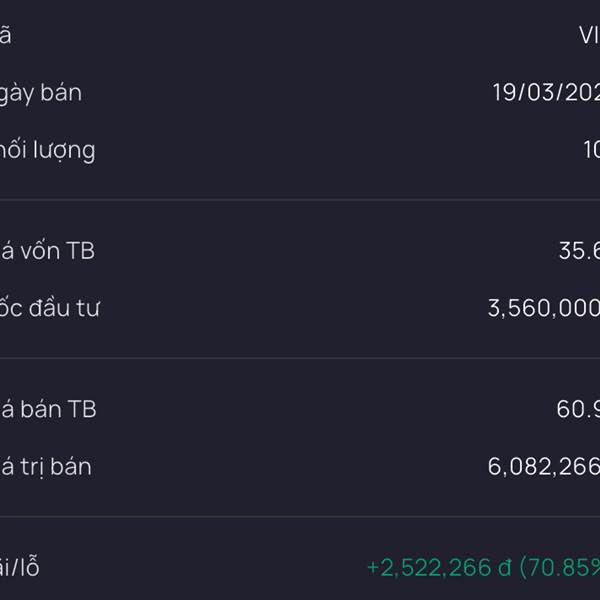The height and width of the screenshot is (600, 600).
Task: Click the stock code value starting with VI
Action: [589, 36]
